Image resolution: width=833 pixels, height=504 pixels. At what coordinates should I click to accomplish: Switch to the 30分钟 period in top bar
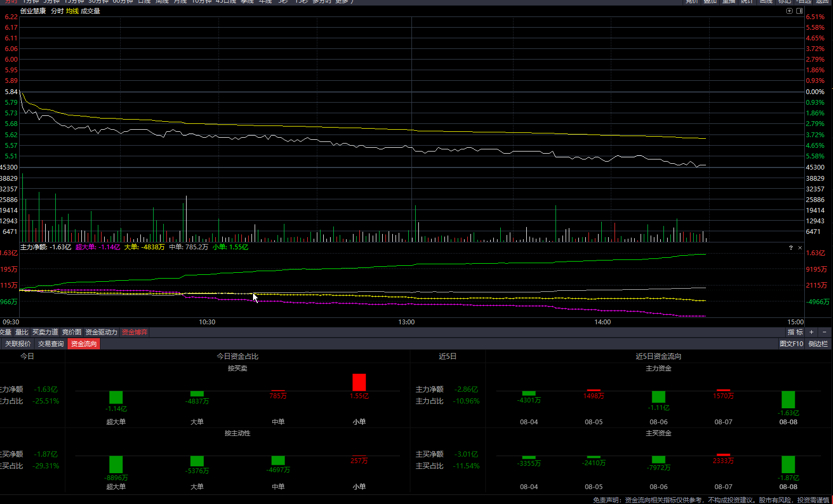(x=98, y=2)
